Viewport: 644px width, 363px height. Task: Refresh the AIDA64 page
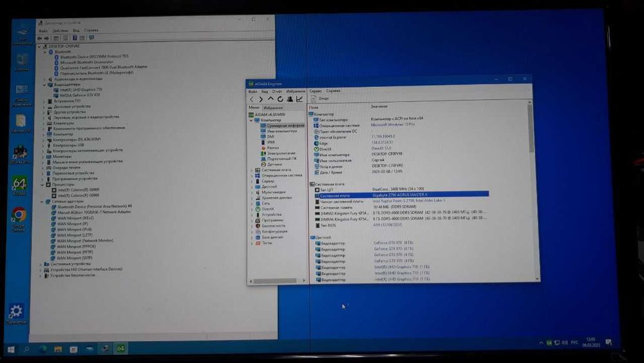click(x=280, y=99)
